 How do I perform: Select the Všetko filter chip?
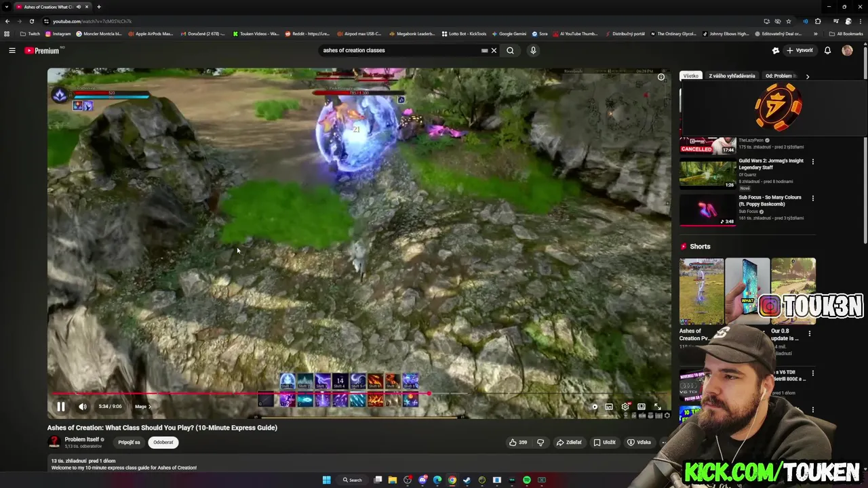[x=690, y=76]
